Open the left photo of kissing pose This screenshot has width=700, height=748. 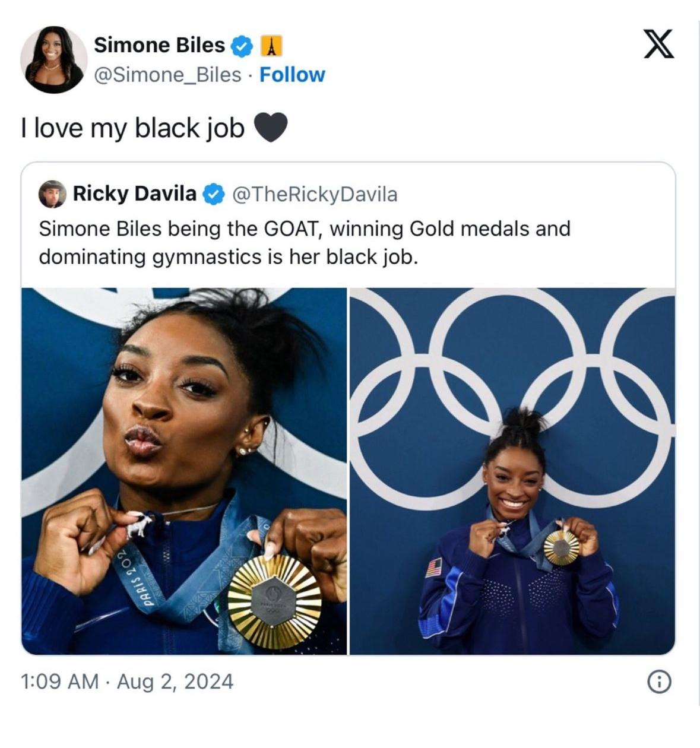coord(184,471)
